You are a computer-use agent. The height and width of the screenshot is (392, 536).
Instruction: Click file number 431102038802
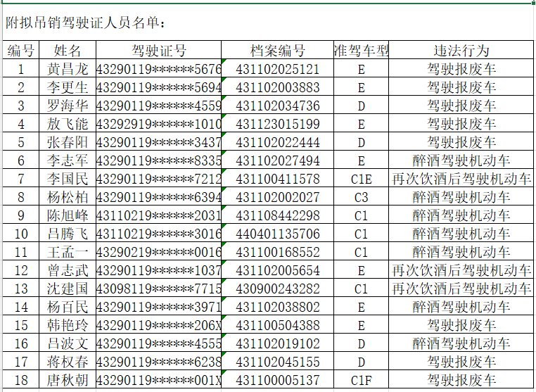pos(278,307)
